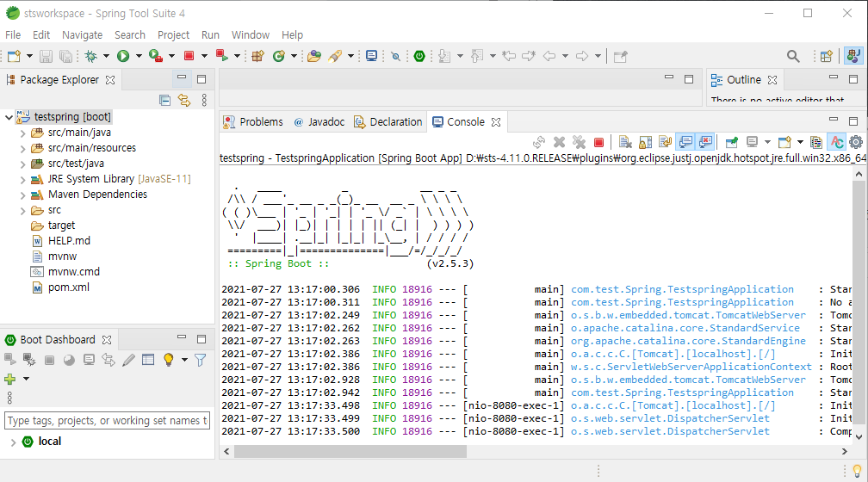Click the Open Perspective icon

[827, 56]
